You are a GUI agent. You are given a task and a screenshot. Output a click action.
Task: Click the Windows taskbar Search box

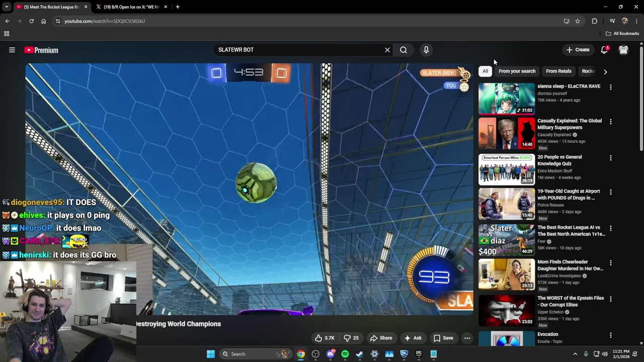point(256,354)
